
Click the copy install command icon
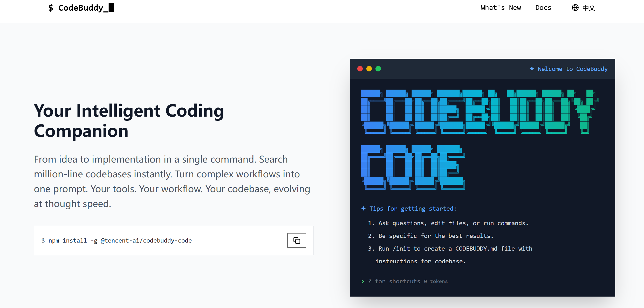coord(297,240)
